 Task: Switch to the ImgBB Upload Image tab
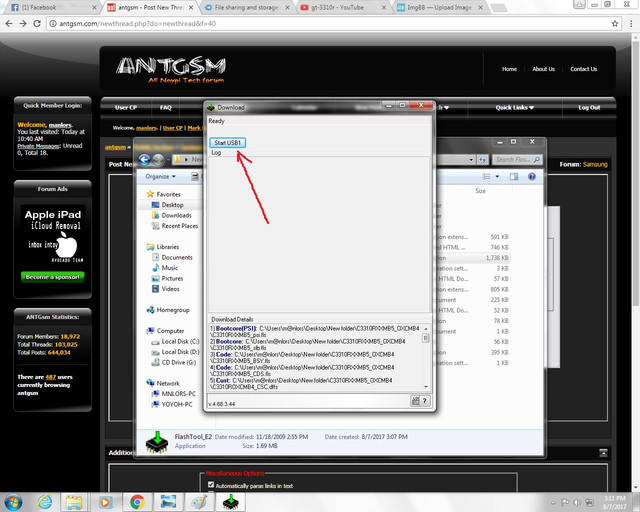(440, 7)
